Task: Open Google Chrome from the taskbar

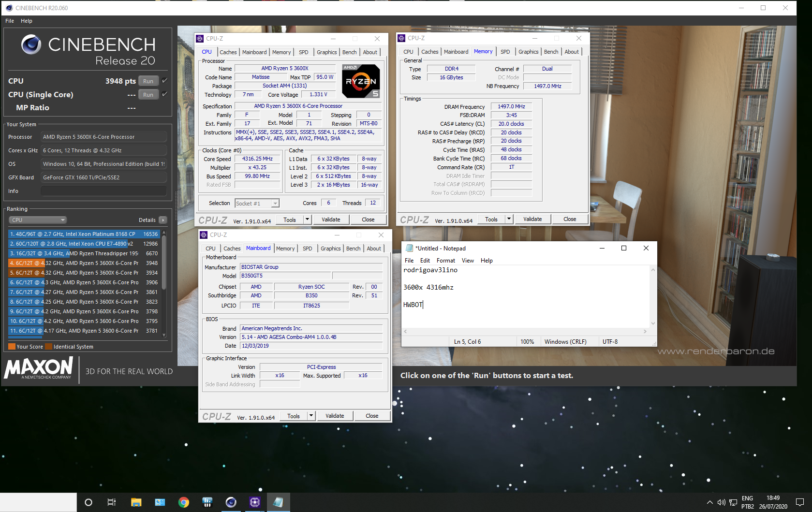Action: pos(184,502)
